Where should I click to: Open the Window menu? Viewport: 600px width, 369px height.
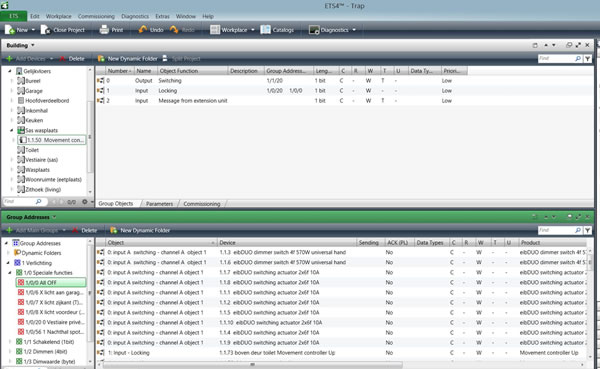coord(186,16)
